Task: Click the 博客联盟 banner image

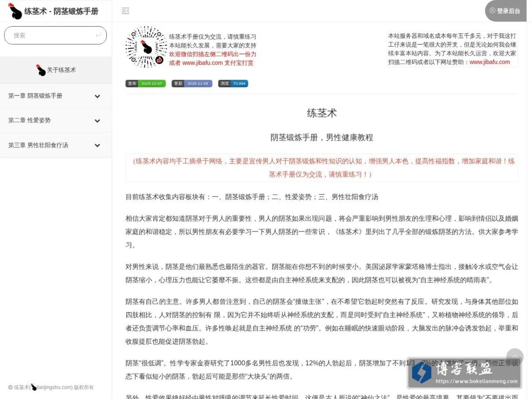Action: click(464, 373)
